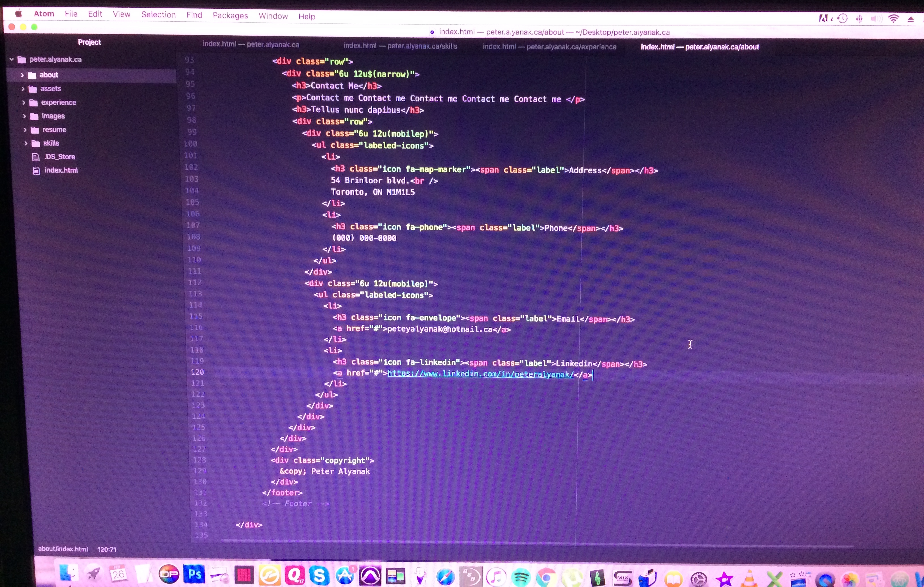Open the Packages menu

coord(230,15)
